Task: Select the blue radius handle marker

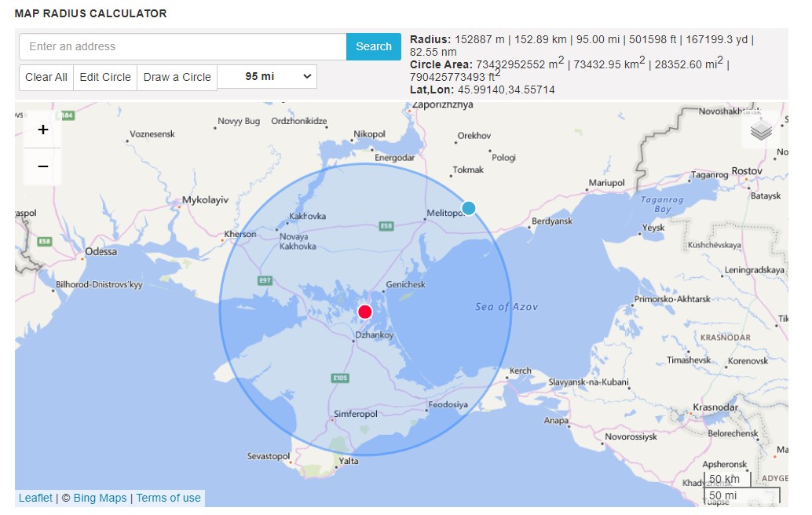Action: [x=469, y=208]
